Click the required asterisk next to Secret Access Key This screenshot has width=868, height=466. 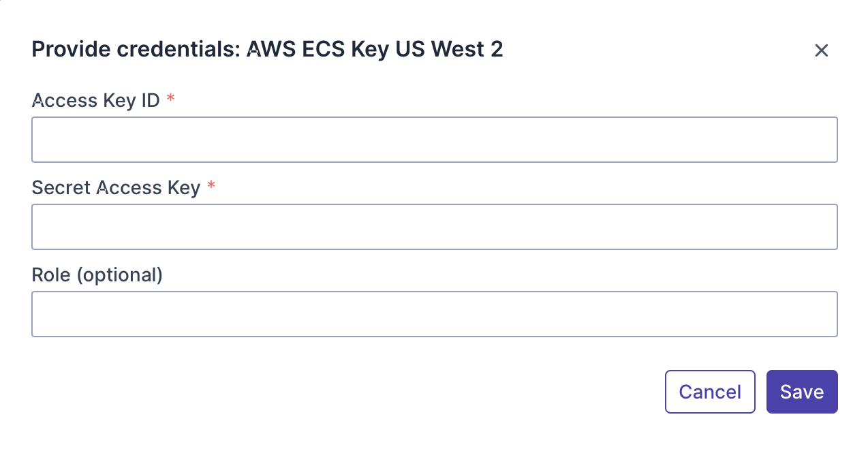[211, 187]
